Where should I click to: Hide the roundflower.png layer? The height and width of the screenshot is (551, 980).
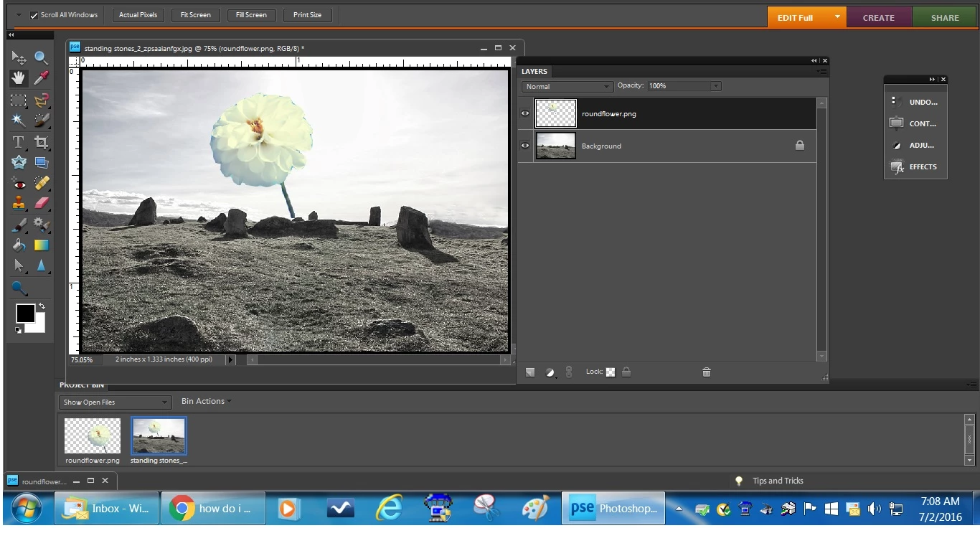525,113
